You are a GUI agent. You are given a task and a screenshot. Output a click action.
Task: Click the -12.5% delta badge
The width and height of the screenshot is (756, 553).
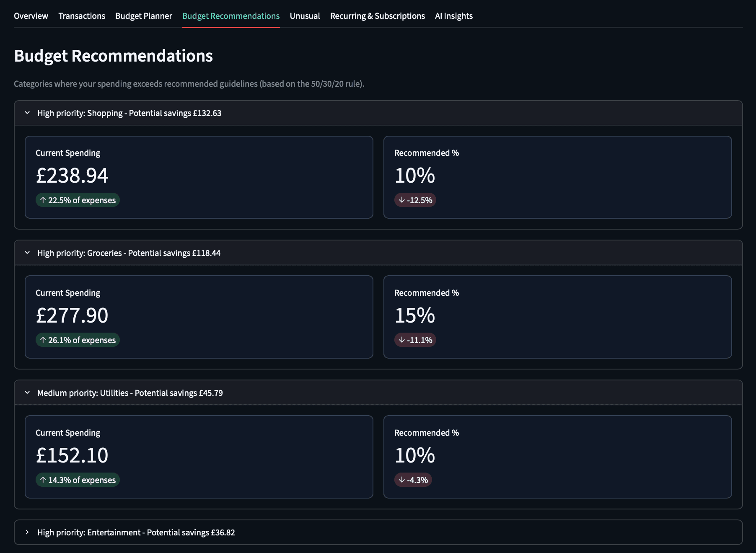pos(415,200)
